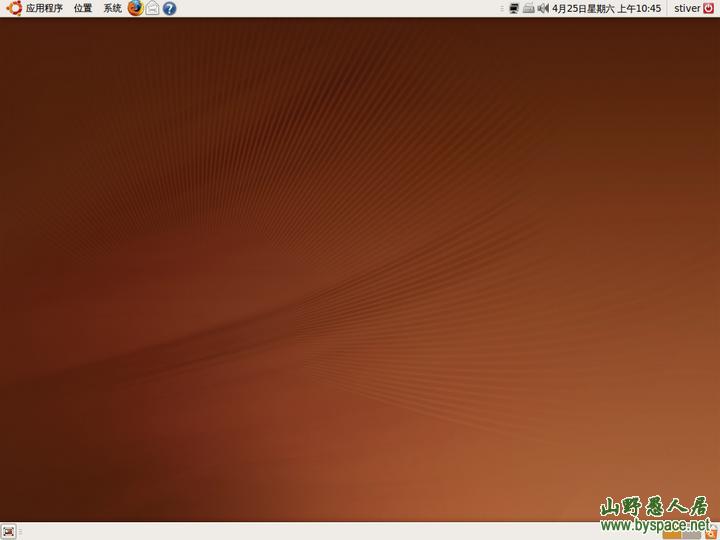Open the blue help icon

pyautogui.click(x=169, y=8)
